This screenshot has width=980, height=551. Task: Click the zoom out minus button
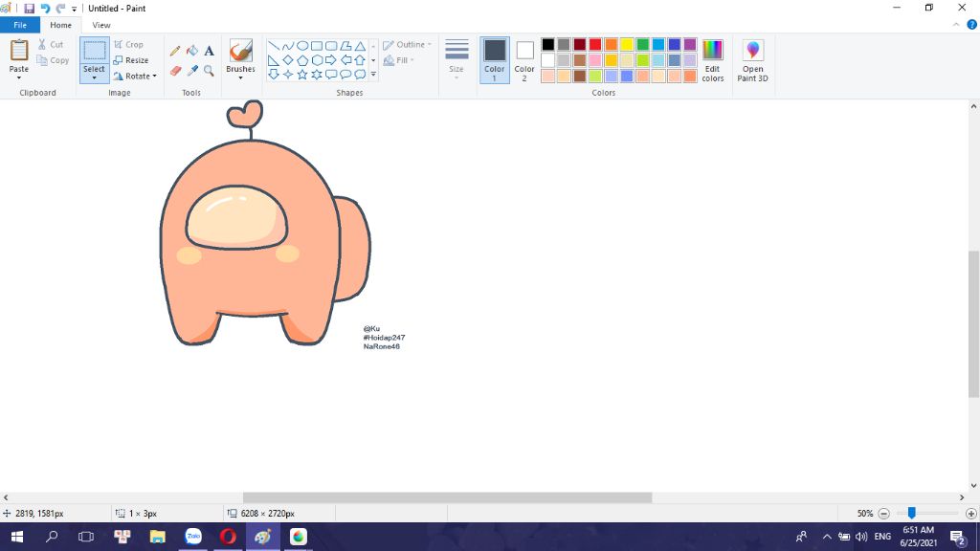pyautogui.click(x=883, y=514)
